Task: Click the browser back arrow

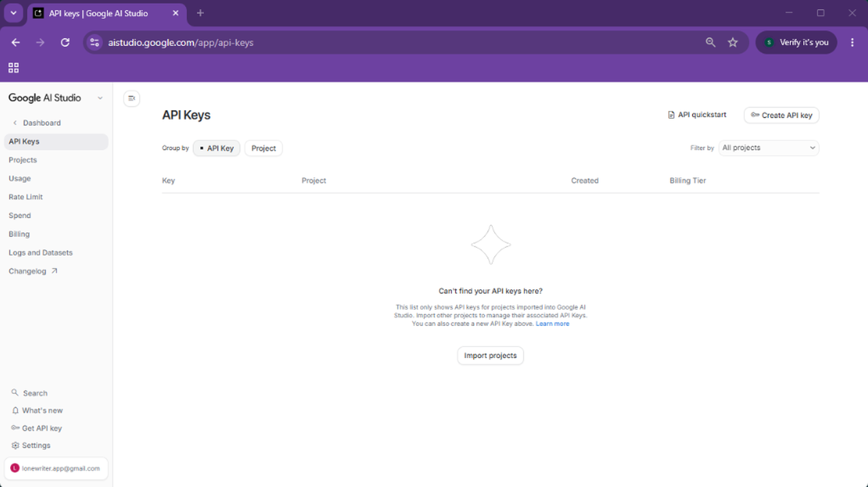Action: tap(16, 42)
